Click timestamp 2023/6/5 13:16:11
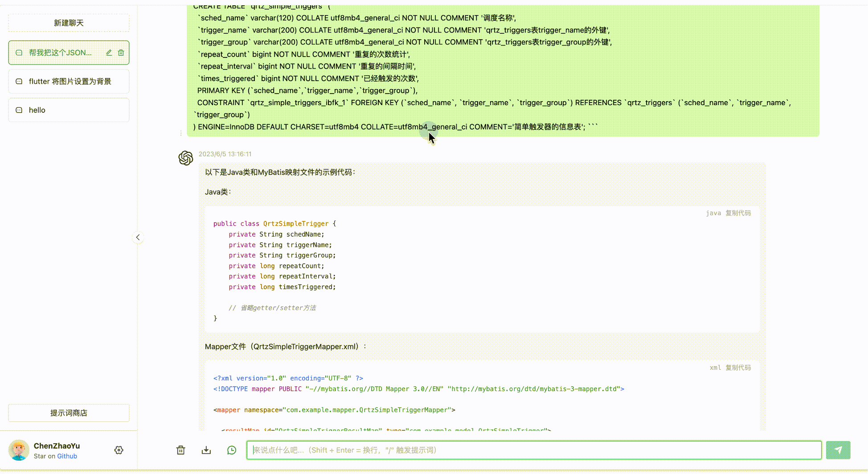 click(225, 154)
